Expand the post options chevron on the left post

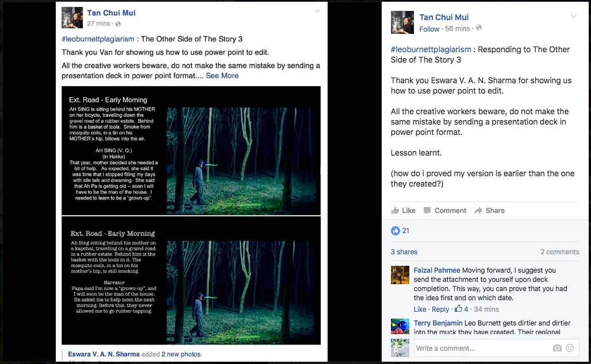[318, 11]
